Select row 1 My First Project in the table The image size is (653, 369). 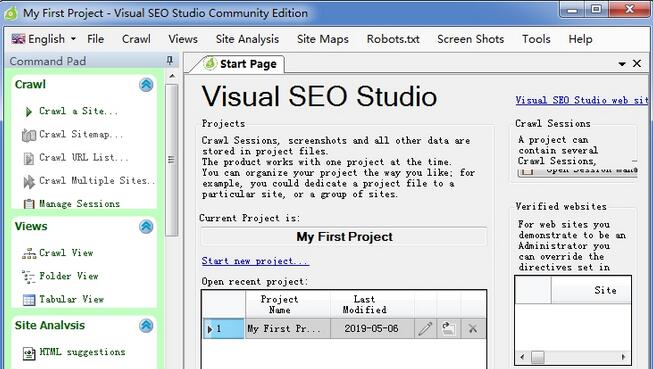click(x=344, y=329)
